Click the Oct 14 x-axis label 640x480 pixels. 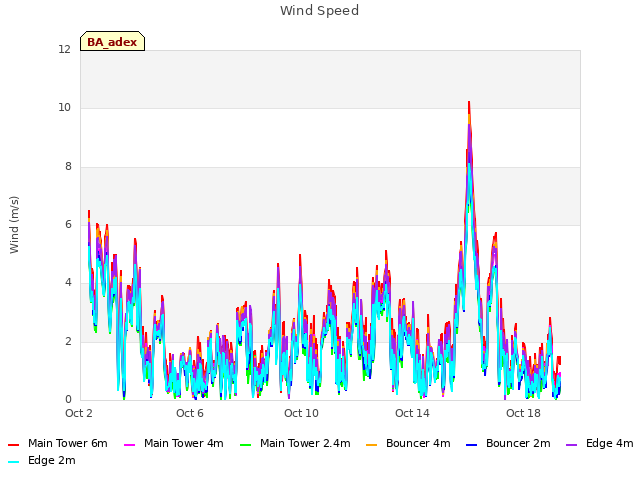tap(412, 413)
